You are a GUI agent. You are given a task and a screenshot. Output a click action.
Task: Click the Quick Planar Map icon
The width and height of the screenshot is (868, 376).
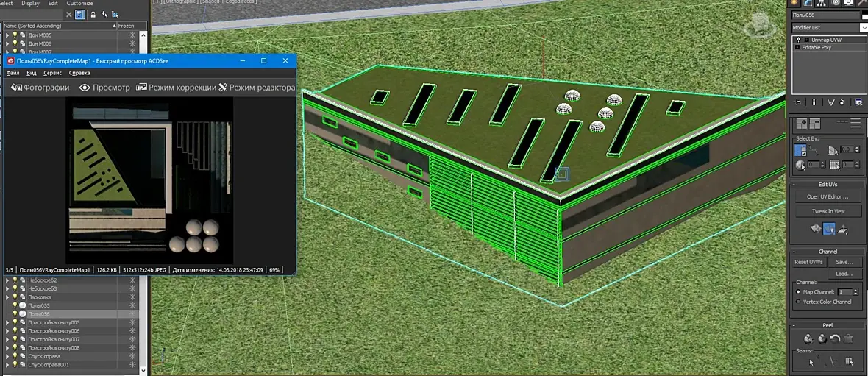tap(815, 229)
